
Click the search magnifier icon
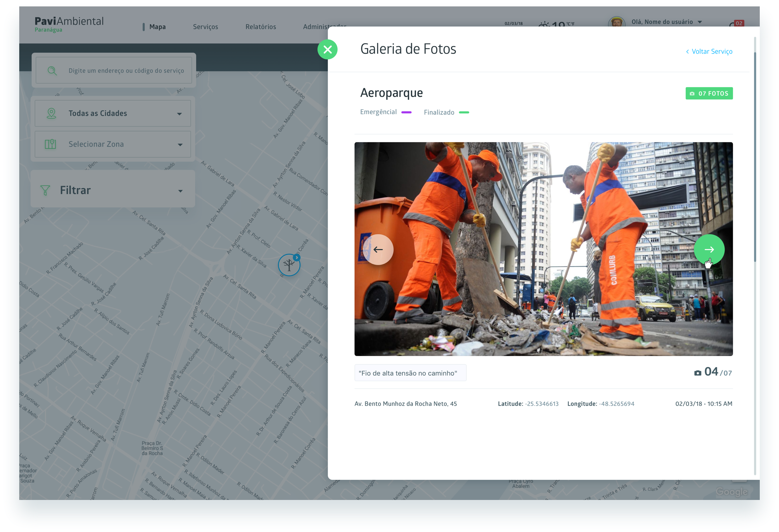(x=52, y=71)
